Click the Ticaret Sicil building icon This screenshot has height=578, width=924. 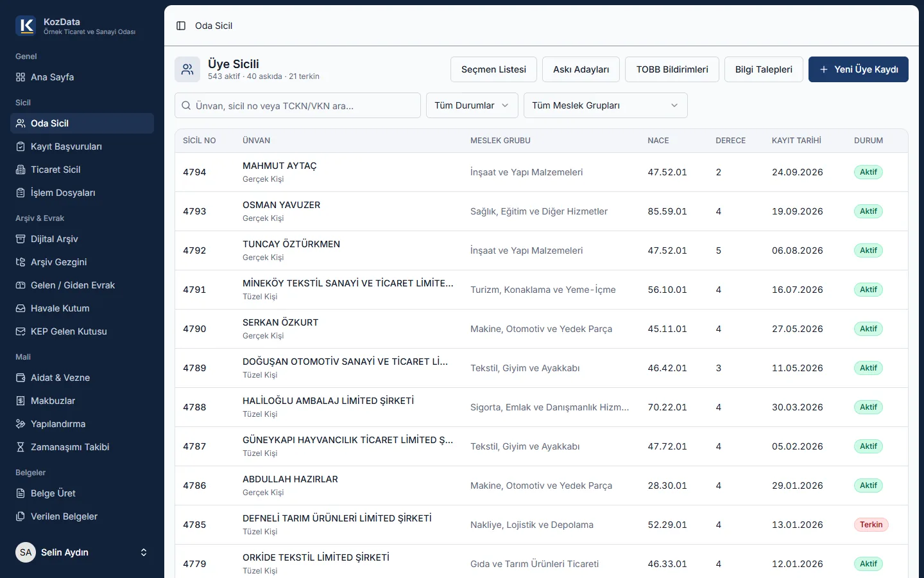pyautogui.click(x=21, y=170)
